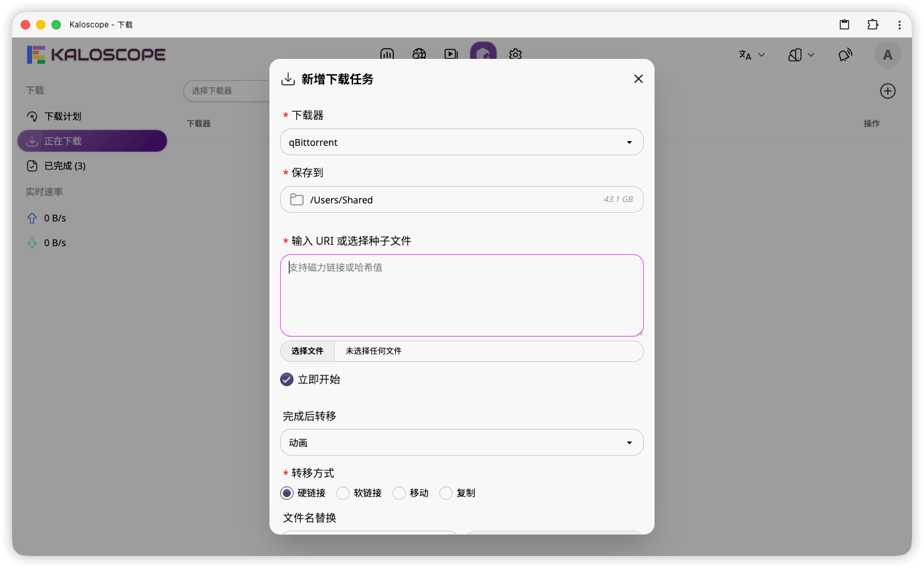Image resolution: width=924 pixels, height=568 pixels.
Task: Click the download 0 B/s rate text
Action: (x=55, y=243)
